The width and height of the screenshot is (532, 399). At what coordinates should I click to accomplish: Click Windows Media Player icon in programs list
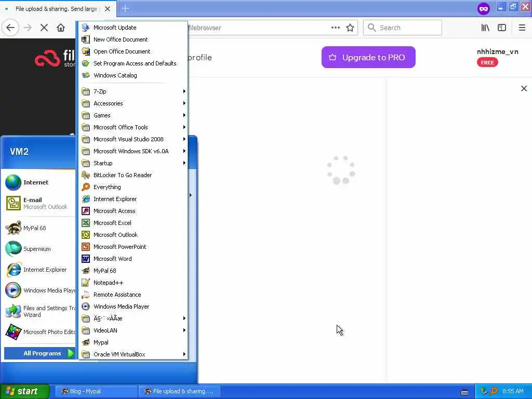click(x=86, y=307)
